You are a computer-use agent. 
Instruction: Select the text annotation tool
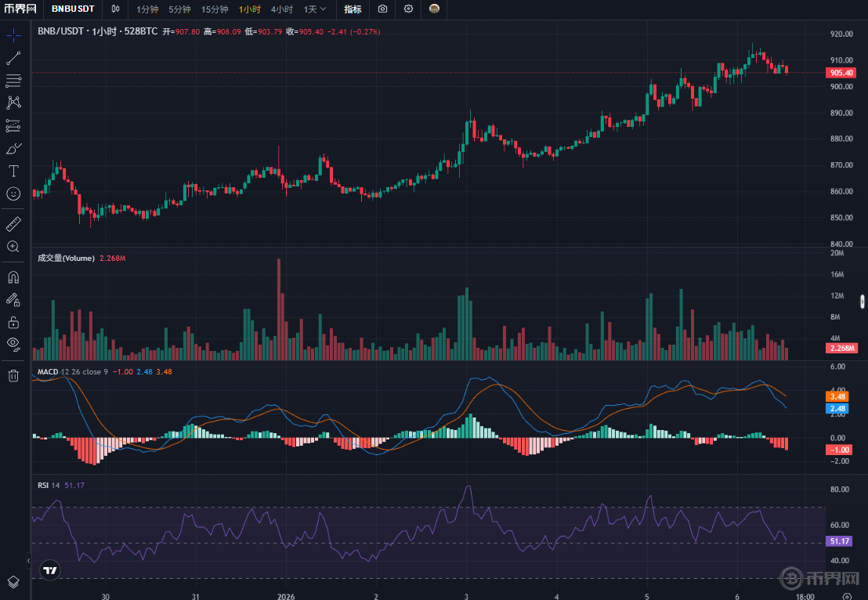[13, 171]
